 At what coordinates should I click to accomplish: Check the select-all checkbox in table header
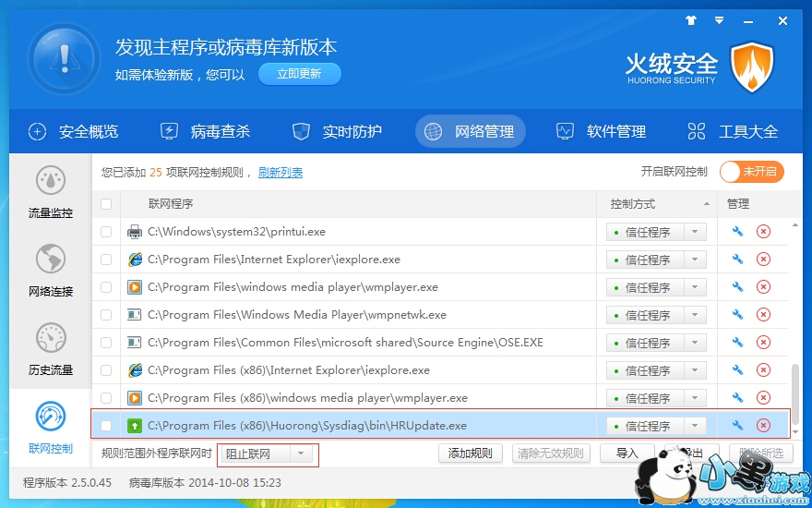tap(106, 204)
